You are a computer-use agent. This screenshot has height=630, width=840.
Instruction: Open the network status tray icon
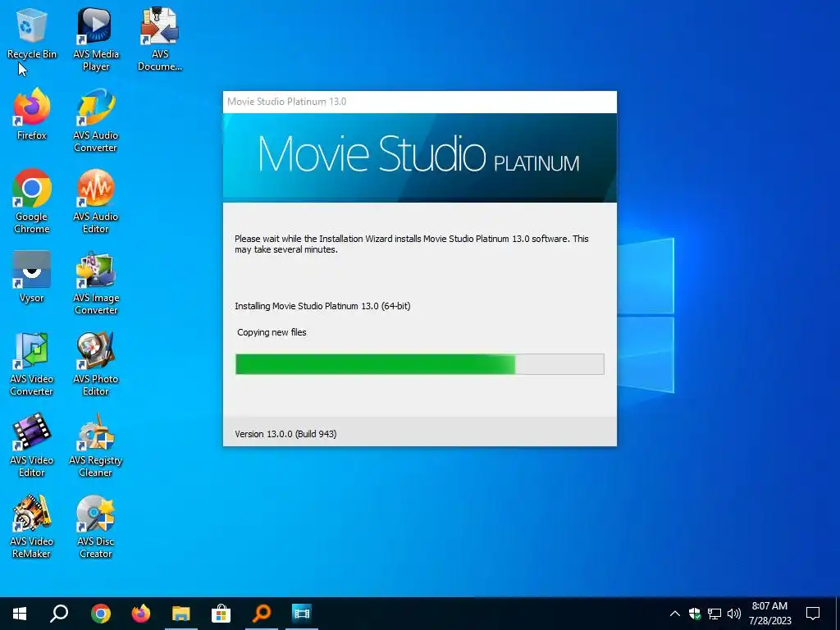tap(714, 614)
